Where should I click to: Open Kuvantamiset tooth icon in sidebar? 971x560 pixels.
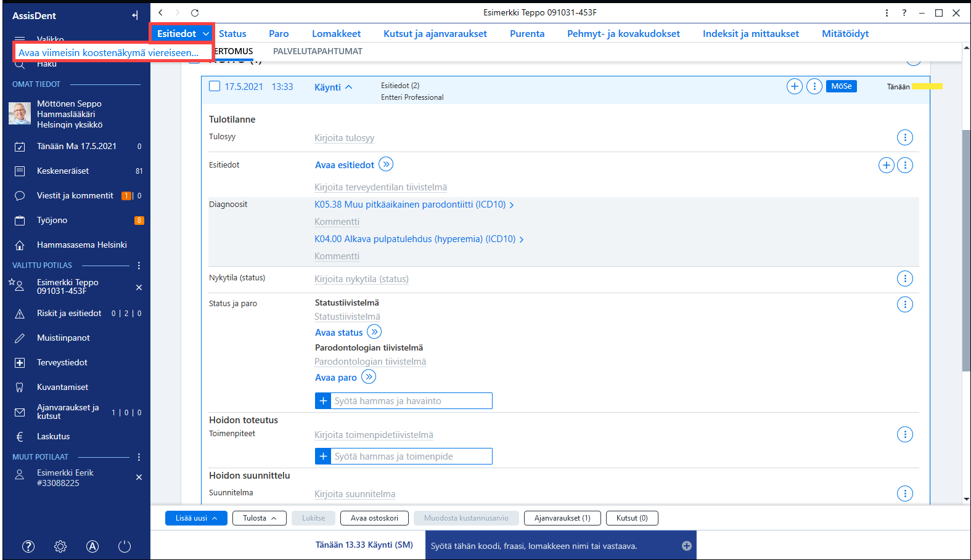click(20, 388)
